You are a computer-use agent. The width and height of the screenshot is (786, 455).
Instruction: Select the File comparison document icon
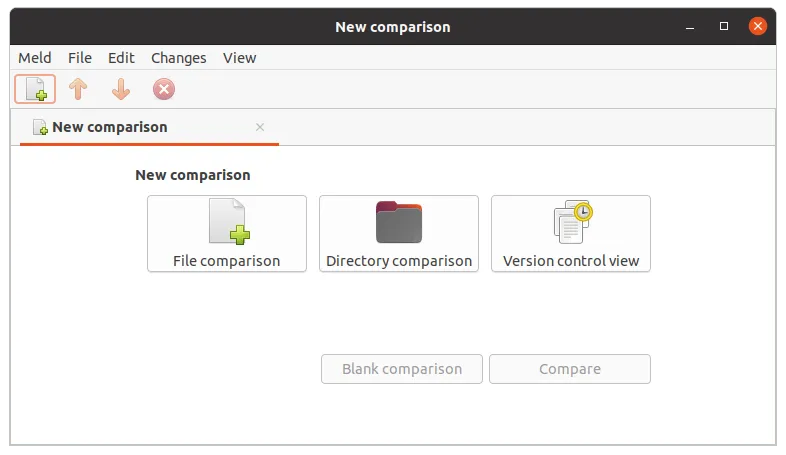pos(227,222)
